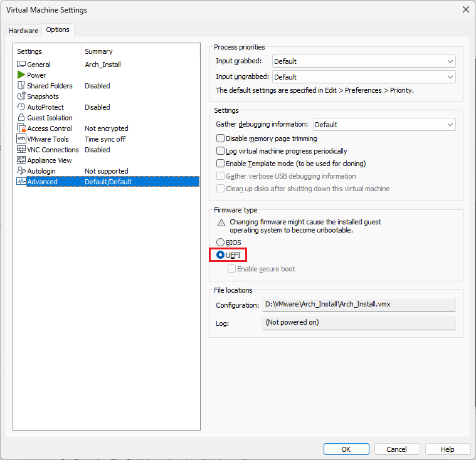Select the AutoProtect clock icon
The width and height of the screenshot is (476, 460).
[x=21, y=107]
